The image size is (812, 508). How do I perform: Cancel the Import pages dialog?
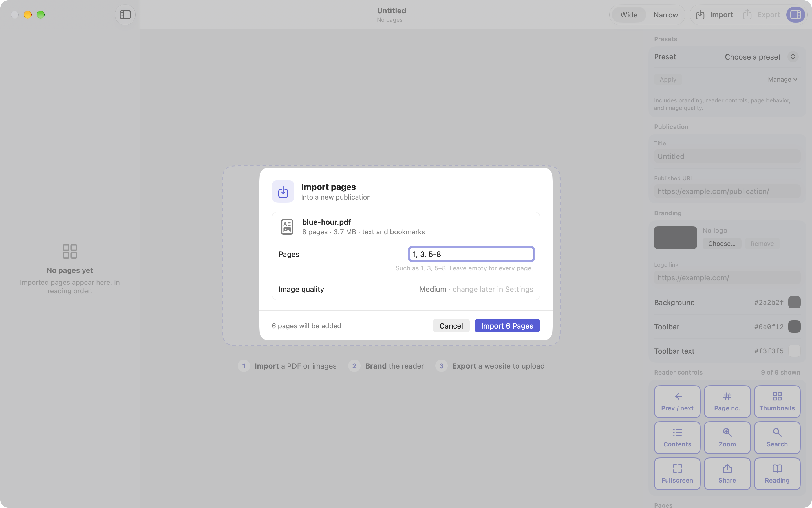click(x=451, y=326)
